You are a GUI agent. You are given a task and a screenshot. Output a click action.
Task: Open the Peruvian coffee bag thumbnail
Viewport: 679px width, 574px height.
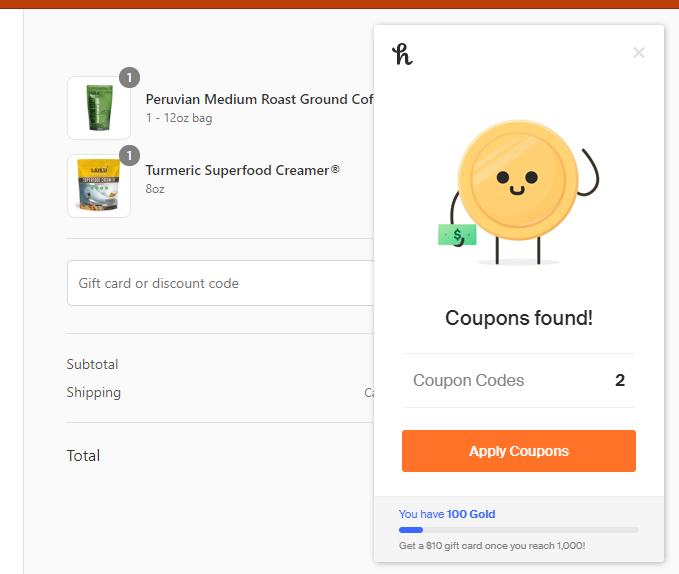pyautogui.click(x=98, y=108)
